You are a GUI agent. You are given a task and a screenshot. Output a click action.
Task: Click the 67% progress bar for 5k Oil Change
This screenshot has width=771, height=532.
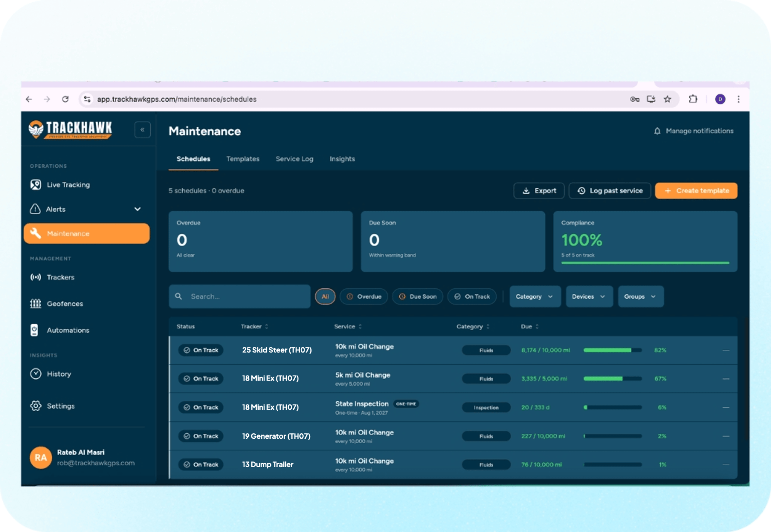(613, 379)
